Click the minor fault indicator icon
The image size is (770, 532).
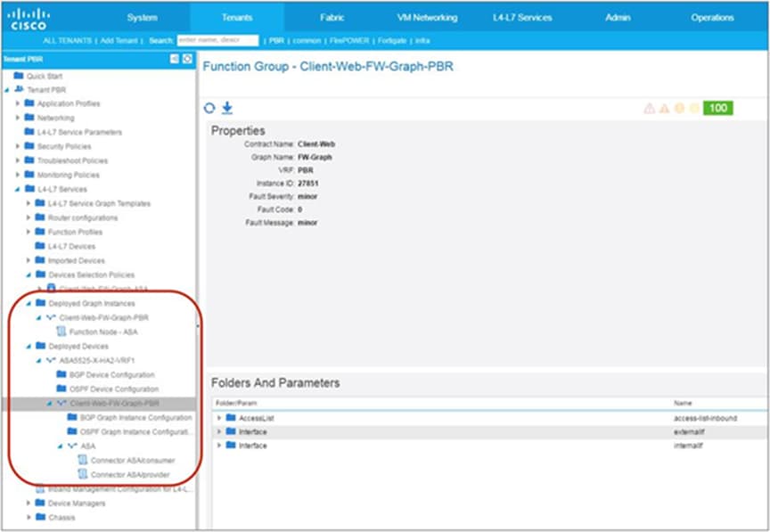click(x=680, y=108)
